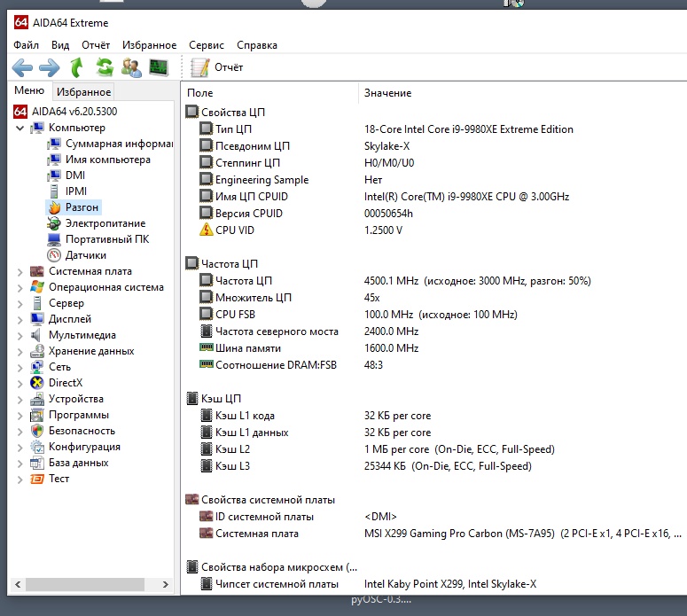Expand the Мультимедиа node
The width and height of the screenshot is (687, 616).
click(x=20, y=336)
